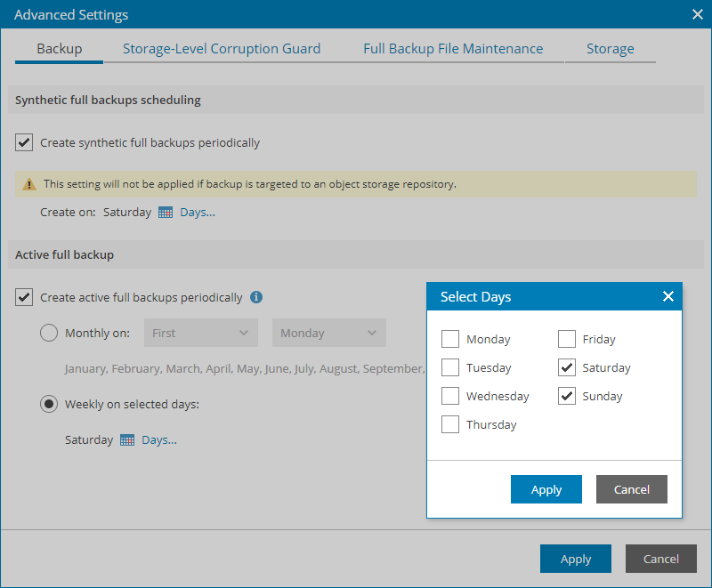Image resolution: width=712 pixels, height=588 pixels.
Task: Close the Select Days popup
Action: [668, 296]
